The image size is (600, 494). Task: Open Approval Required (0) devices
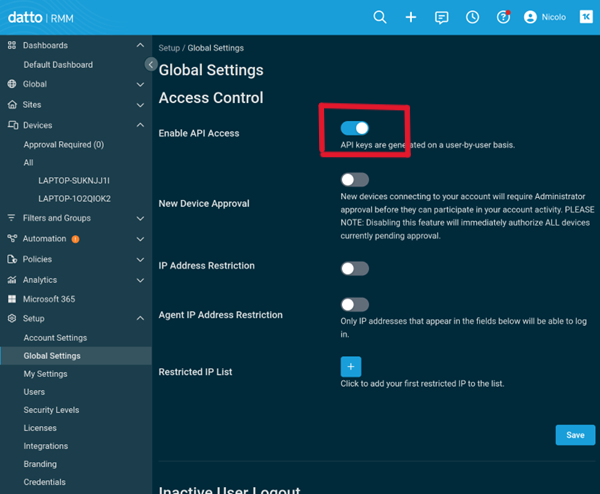pyautogui.click(x=64, y=145)
